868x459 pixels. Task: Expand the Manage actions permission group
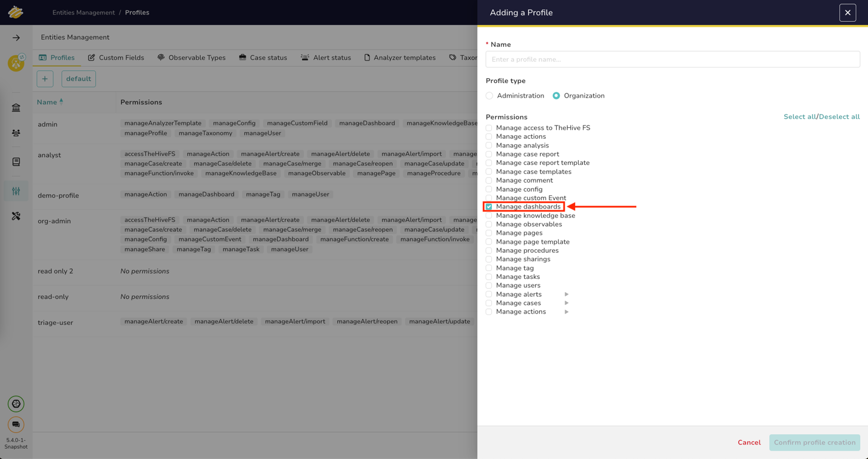pyautogui.click(x=567, y=311)
